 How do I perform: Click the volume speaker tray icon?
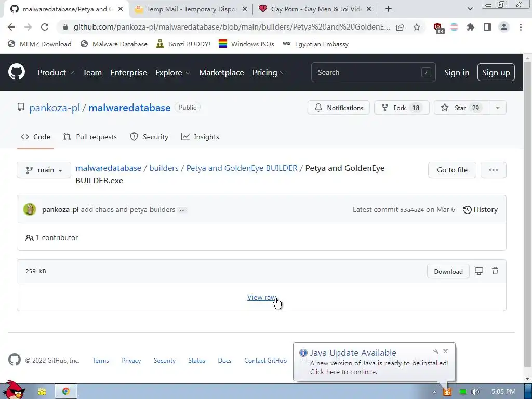(x=475, y=392)
